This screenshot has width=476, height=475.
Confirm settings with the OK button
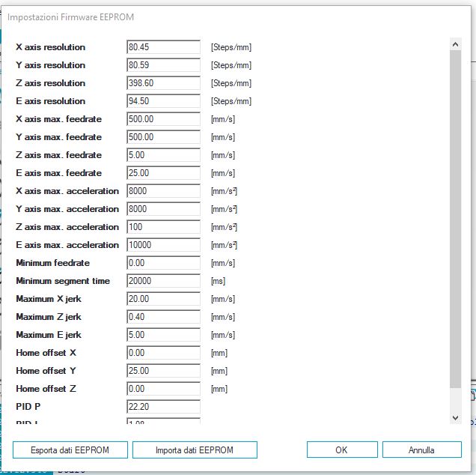(x=342, y=450)
